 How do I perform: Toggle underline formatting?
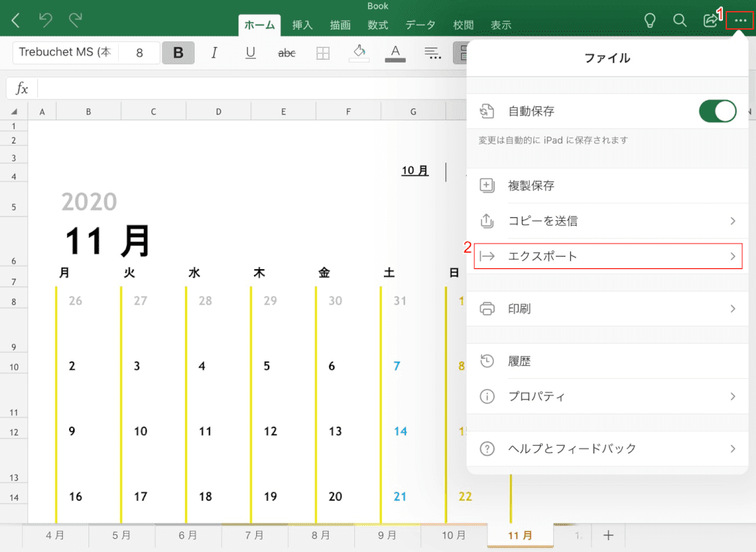click(250, 52)
